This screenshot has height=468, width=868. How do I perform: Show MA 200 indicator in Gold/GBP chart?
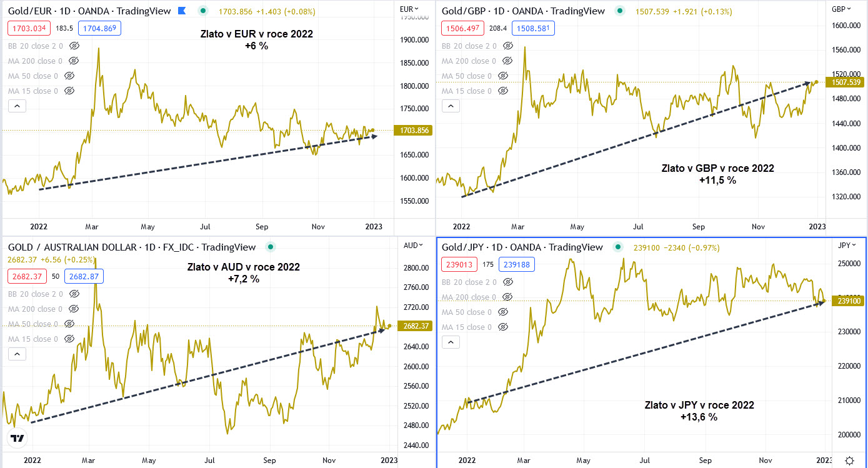click(508, 61)
